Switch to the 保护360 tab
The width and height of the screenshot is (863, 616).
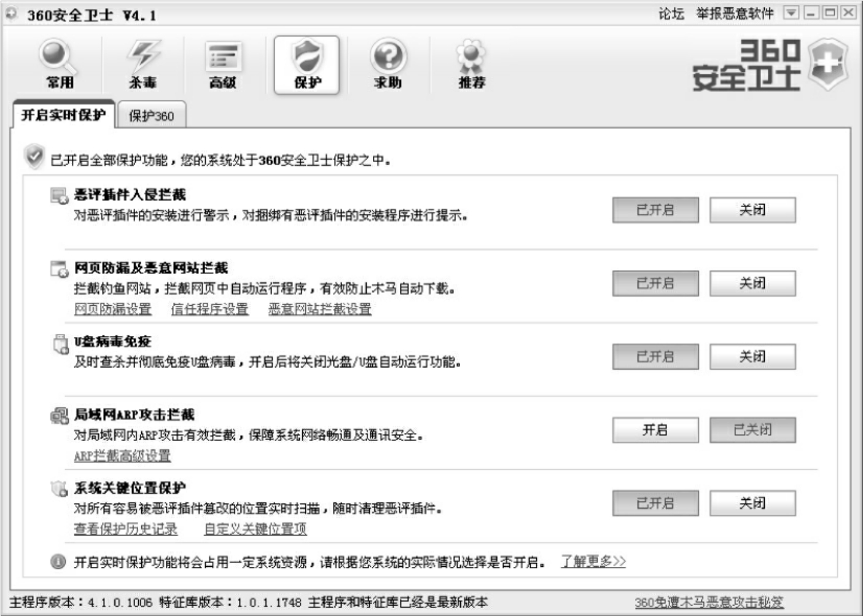151,115
